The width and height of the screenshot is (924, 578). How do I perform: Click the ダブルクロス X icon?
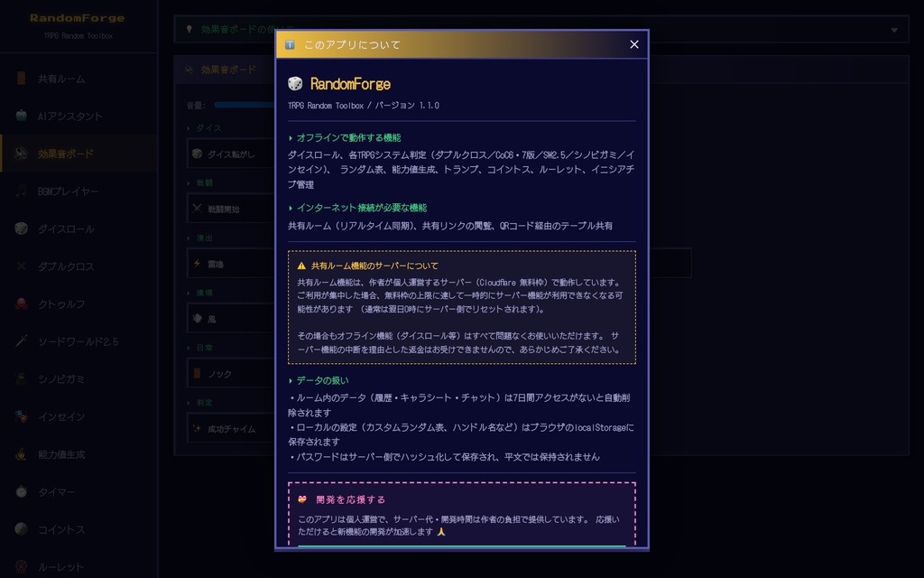pyautogui.click(x=20, y=266)
